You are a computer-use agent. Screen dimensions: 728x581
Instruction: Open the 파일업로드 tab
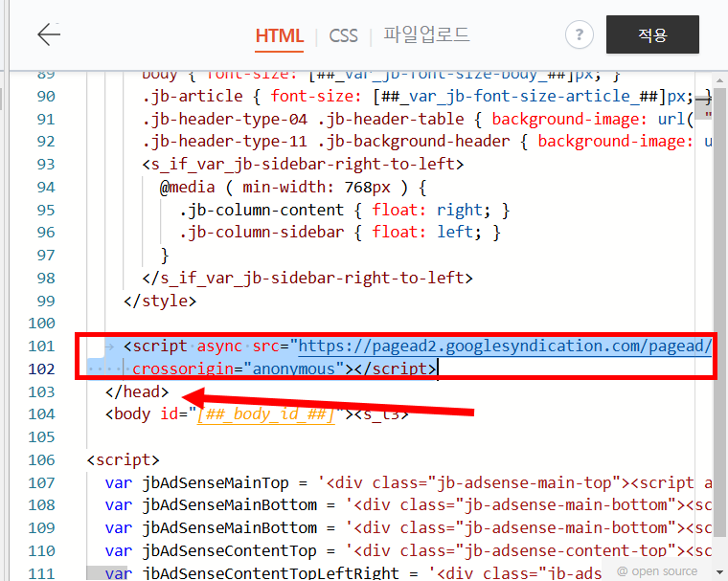click(x=426, y=34)
